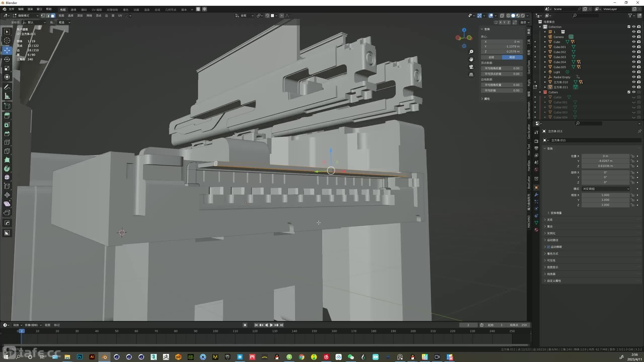Screen dimensions: 644x362
Task: Open the Render properties tab
Action: pos(536,141)
